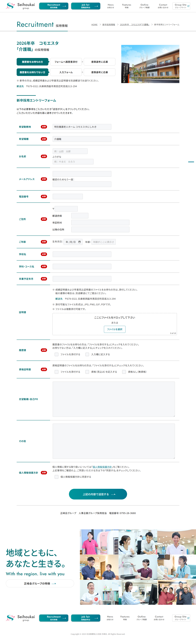Click the 年齢 display field

(104, 242)
